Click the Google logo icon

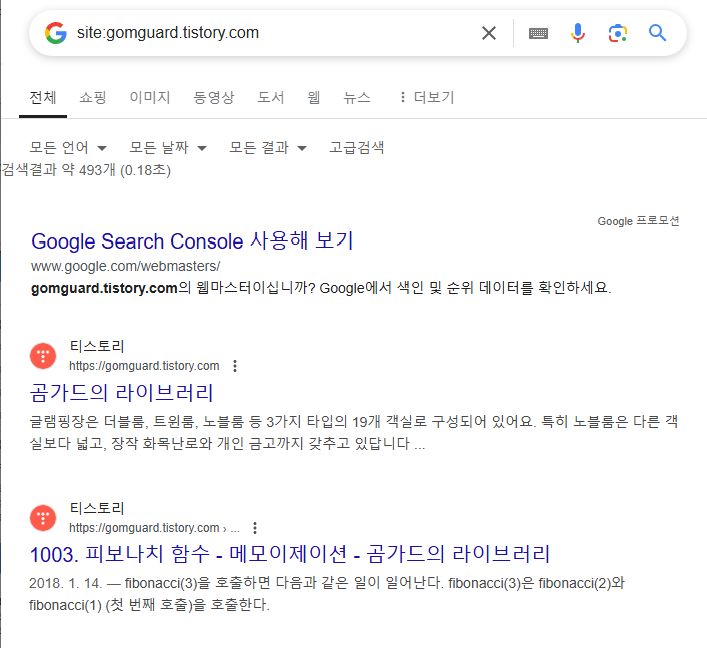(x=56, y=33)
